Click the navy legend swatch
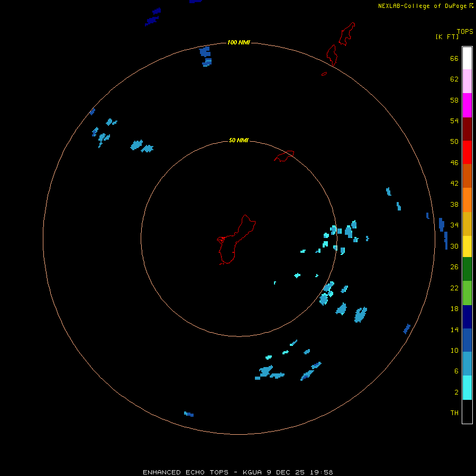The height and width of the screenshot is (476, 476). click(x=467, y=317)
